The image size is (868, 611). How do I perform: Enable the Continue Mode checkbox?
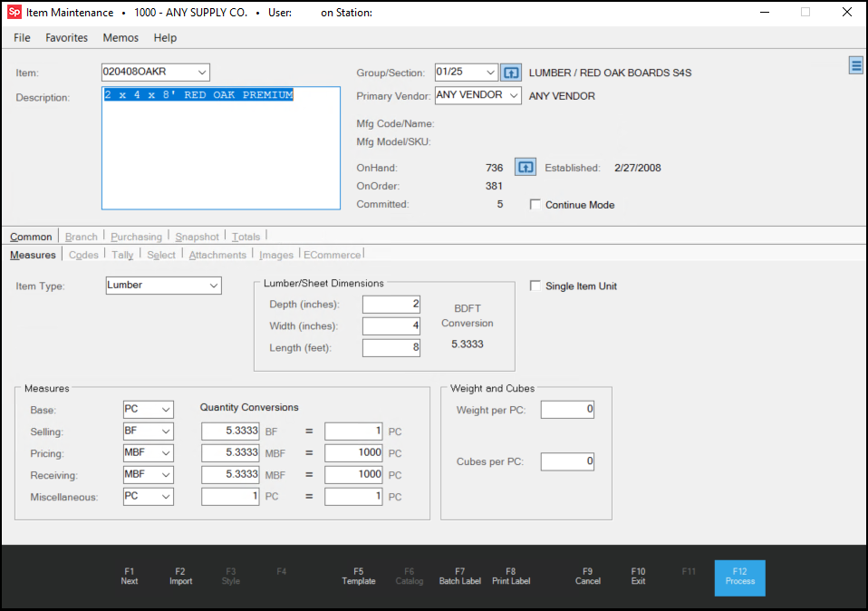point(535,204)
